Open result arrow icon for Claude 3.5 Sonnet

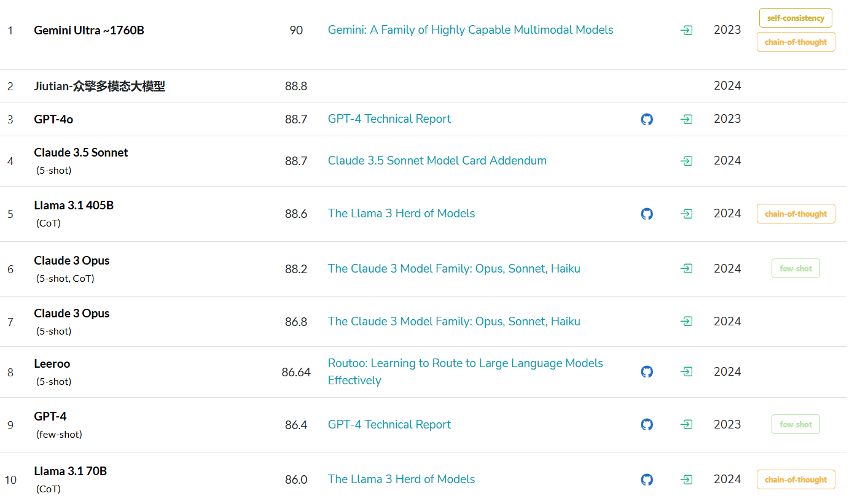(687, 161)
